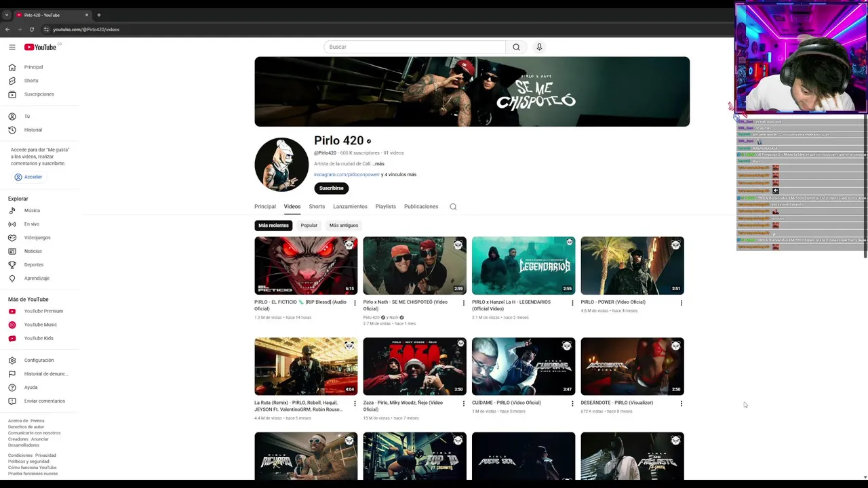Reload the page in browser
Image resolution: width=868 pixels, height=488 pixels.
pyautogui.click(x=31, y=29)
